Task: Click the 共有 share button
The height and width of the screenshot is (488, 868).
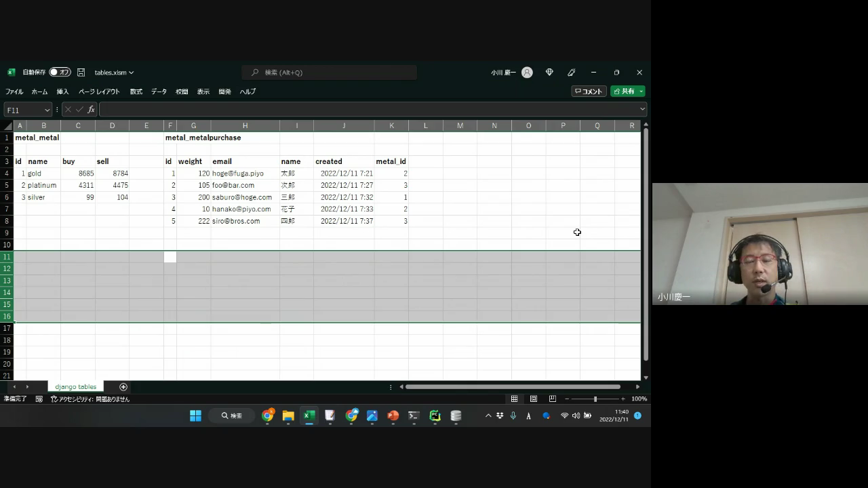Action: pos(627,91)
